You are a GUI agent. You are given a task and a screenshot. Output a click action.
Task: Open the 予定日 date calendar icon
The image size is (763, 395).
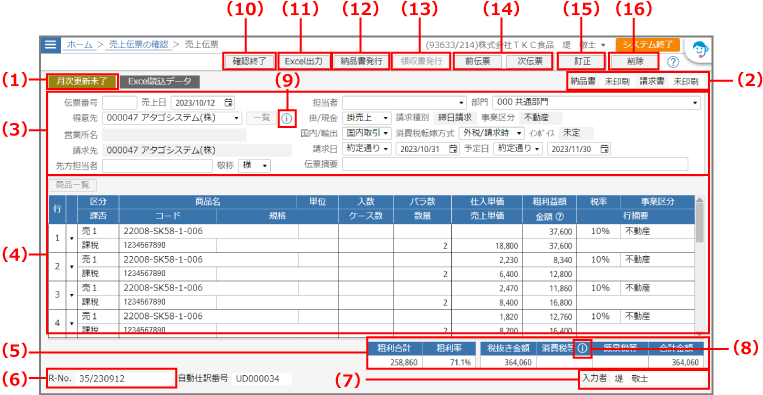coord(604,148)
